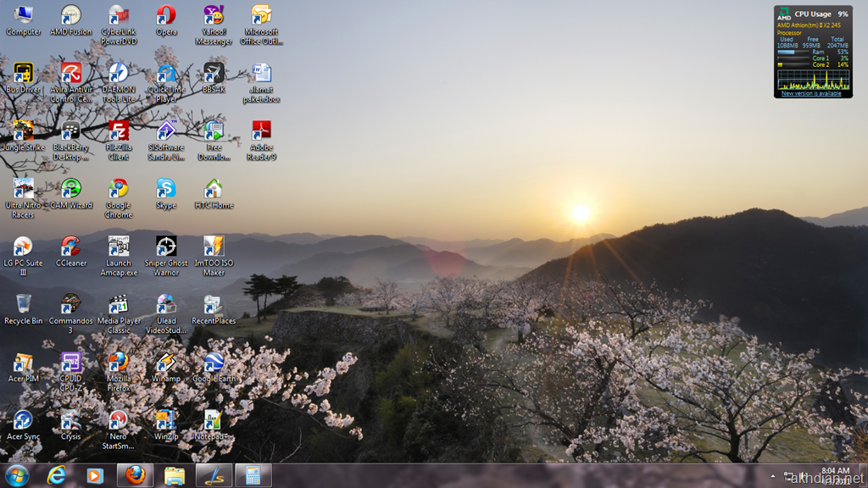Click the taskbar clock showing 8:04 AM
868x488 pixels.
pos(835,471)
